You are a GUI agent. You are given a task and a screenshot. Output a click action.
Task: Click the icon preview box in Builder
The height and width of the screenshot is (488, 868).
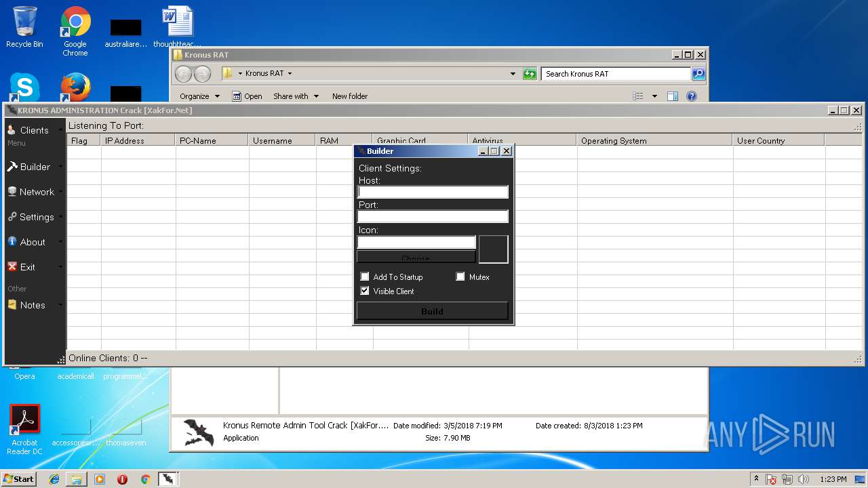click(x=493, y=249)
